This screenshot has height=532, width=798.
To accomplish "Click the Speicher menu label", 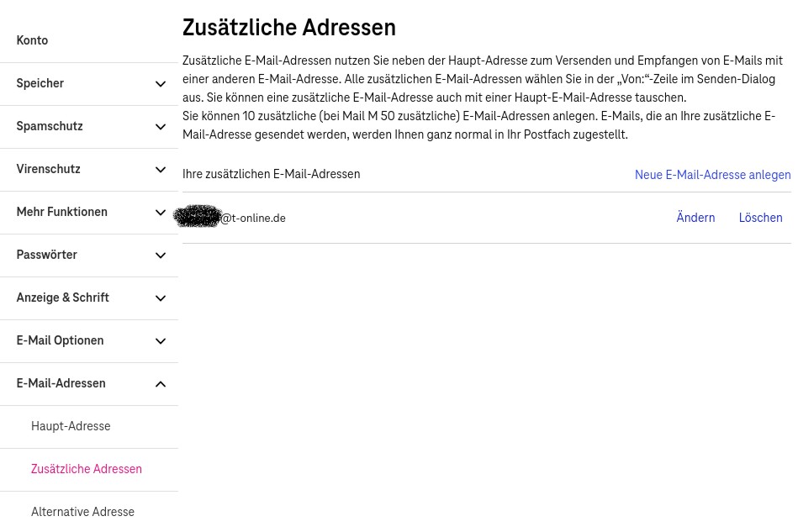I will 40,83.
